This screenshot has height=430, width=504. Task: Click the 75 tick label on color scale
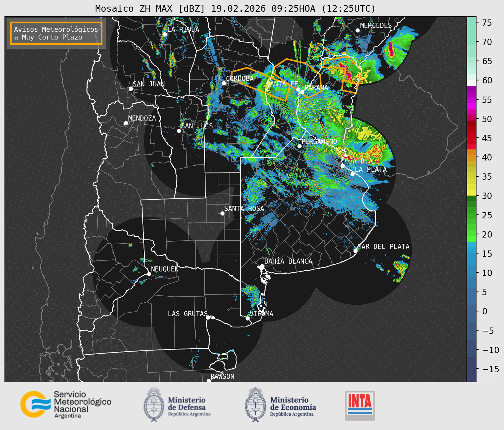[488, 23]
